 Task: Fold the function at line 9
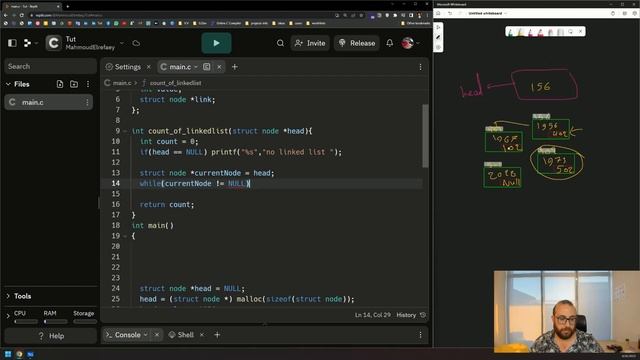click(x=126, y=131)
